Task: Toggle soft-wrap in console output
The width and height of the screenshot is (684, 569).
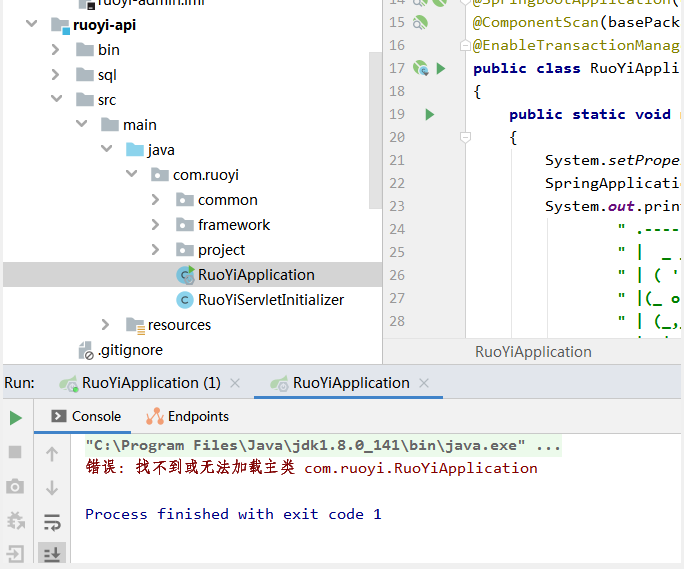Action: pos(52,522)
